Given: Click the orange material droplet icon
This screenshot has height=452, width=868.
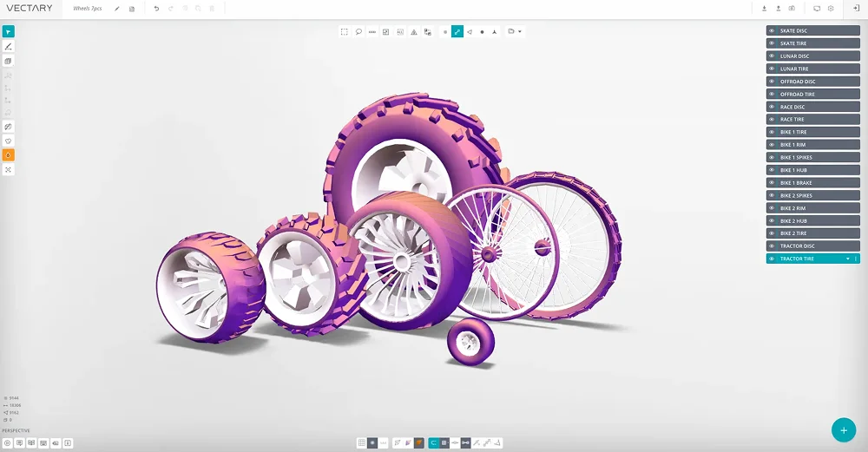Looking at the screenshot, I should [x=9, y=154].
